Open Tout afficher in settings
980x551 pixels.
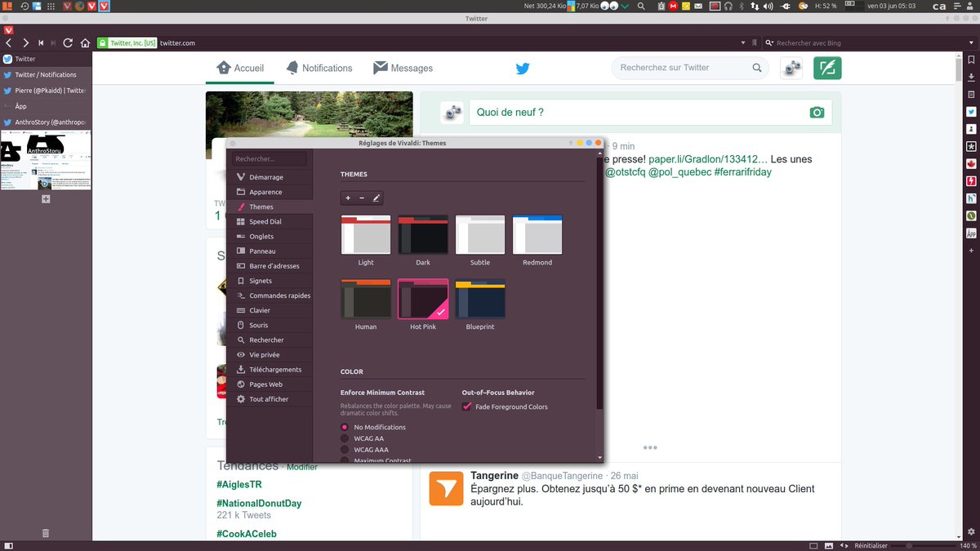tap(269, 399)
